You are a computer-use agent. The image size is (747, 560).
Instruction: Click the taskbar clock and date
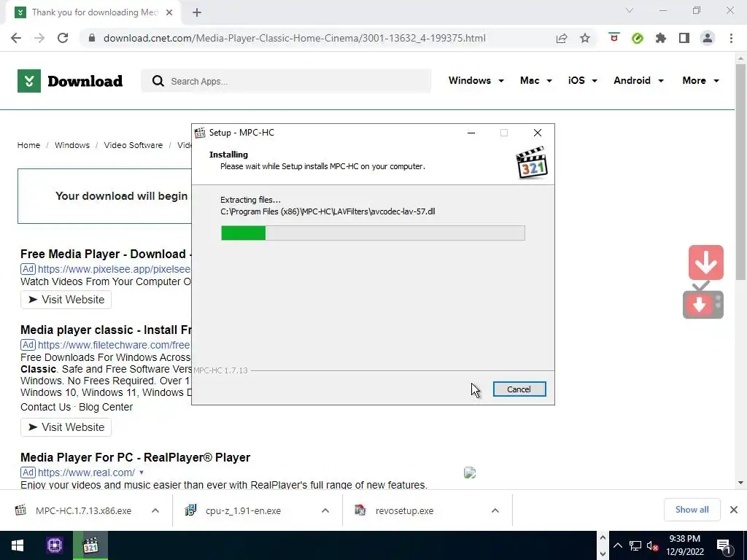[684, 545]
